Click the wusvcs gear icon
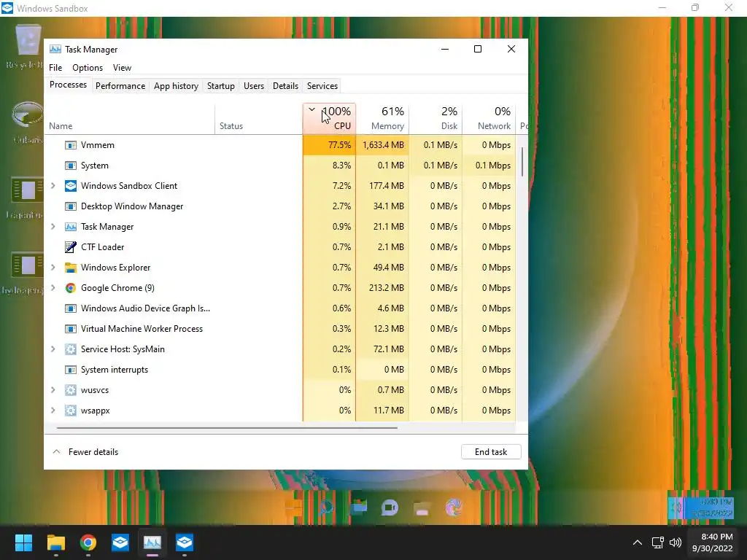 coord(71,391)
